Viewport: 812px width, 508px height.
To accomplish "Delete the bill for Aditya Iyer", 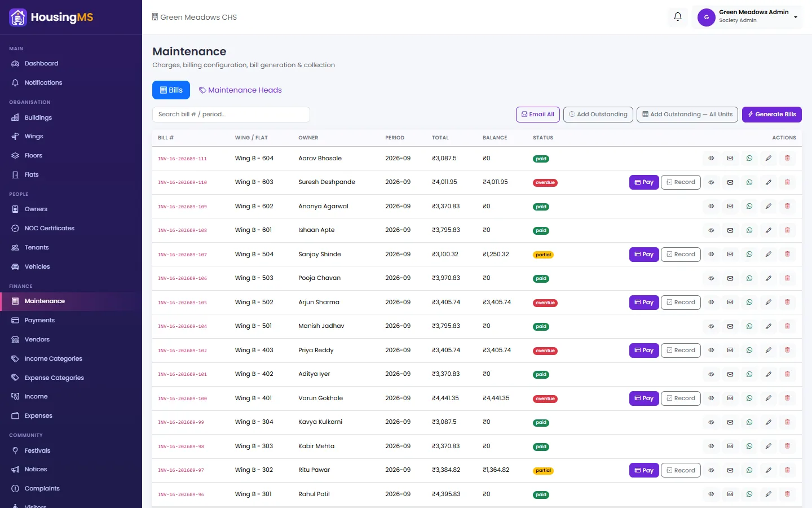I will coord(788,374).
